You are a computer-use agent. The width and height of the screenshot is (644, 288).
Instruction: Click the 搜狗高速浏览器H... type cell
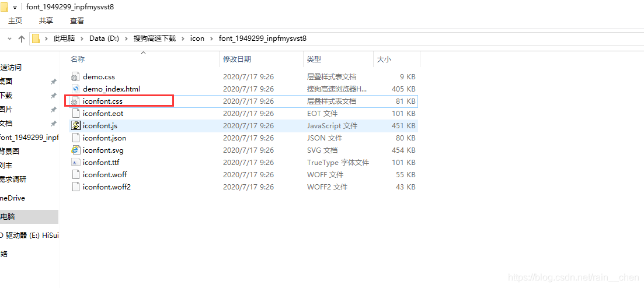337,89
